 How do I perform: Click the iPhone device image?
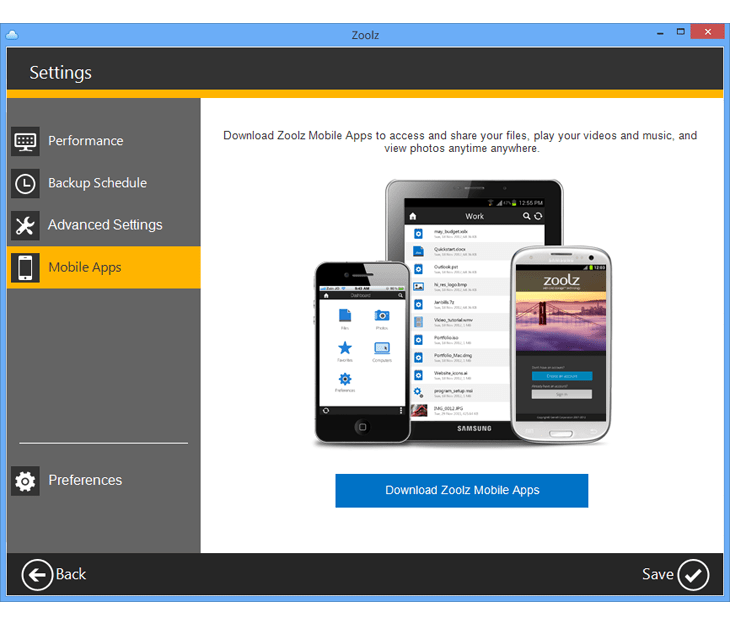click(x=362, y=352)
